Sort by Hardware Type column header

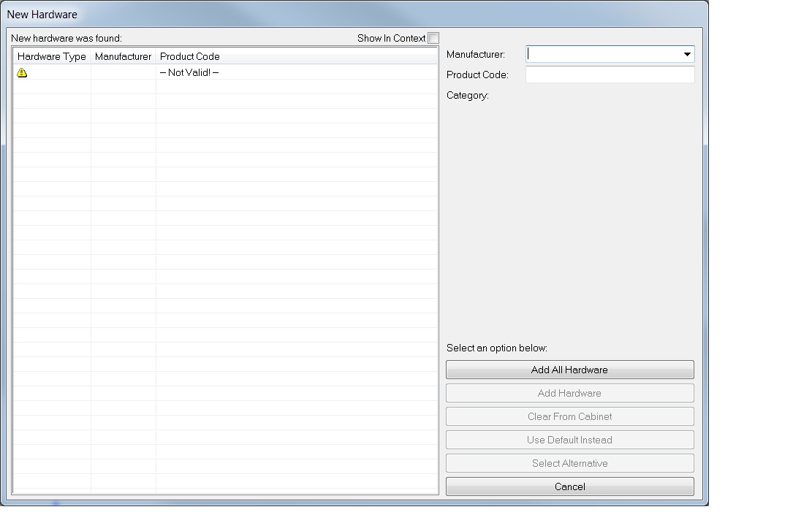(x=52, y=56)
